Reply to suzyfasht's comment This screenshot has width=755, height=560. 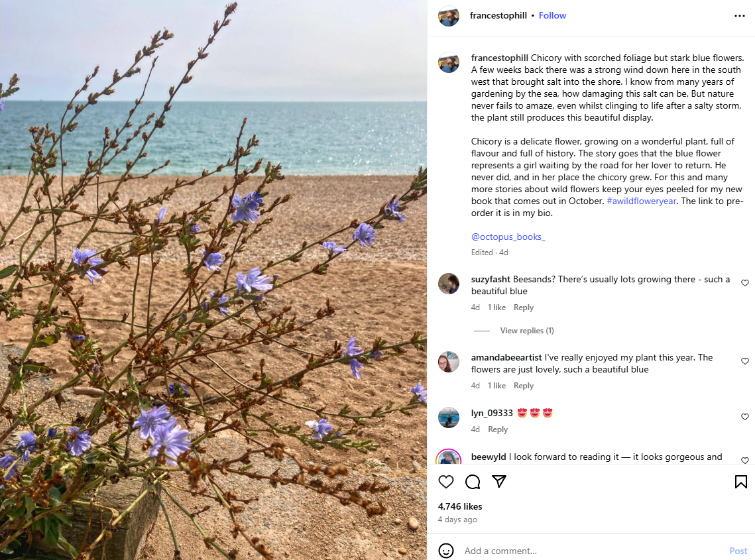pos(524,308)
